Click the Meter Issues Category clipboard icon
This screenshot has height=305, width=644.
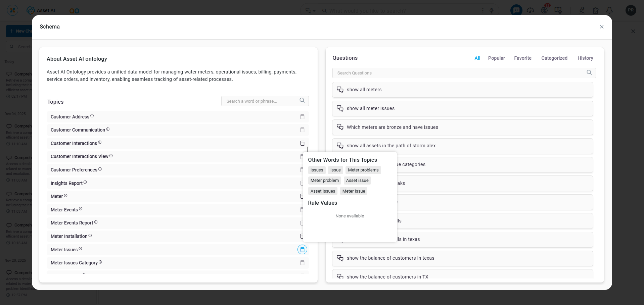tap(302, 263)
